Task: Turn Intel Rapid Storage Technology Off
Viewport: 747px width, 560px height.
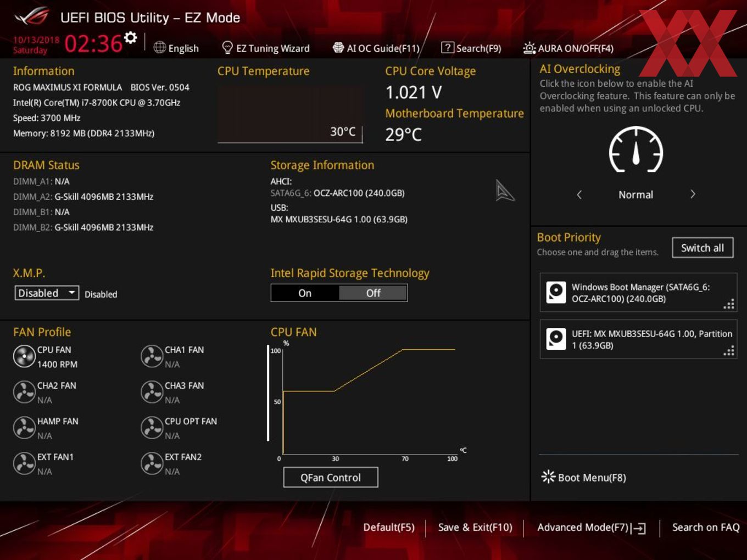Action: (373, 293)
